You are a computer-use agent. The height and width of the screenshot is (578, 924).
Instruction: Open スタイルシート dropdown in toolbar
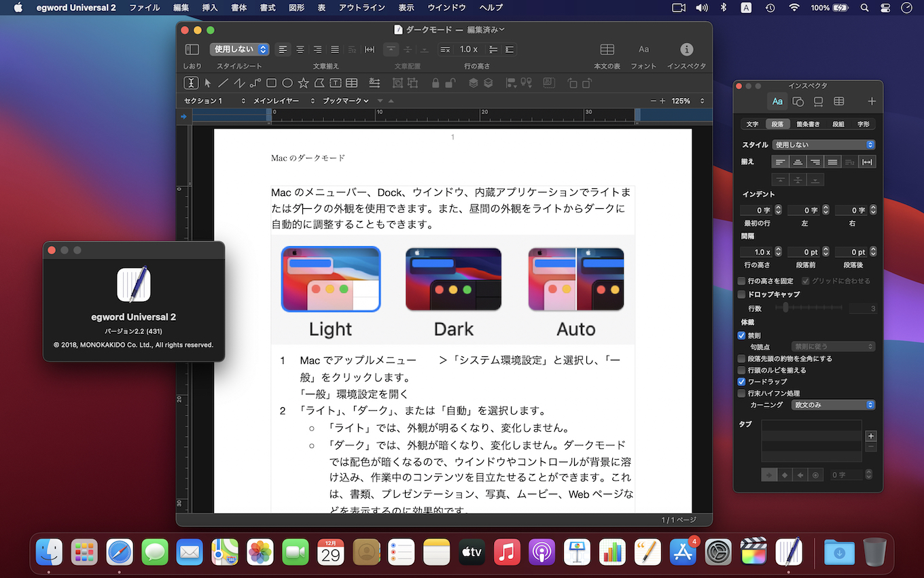click(x=239, y=50)
